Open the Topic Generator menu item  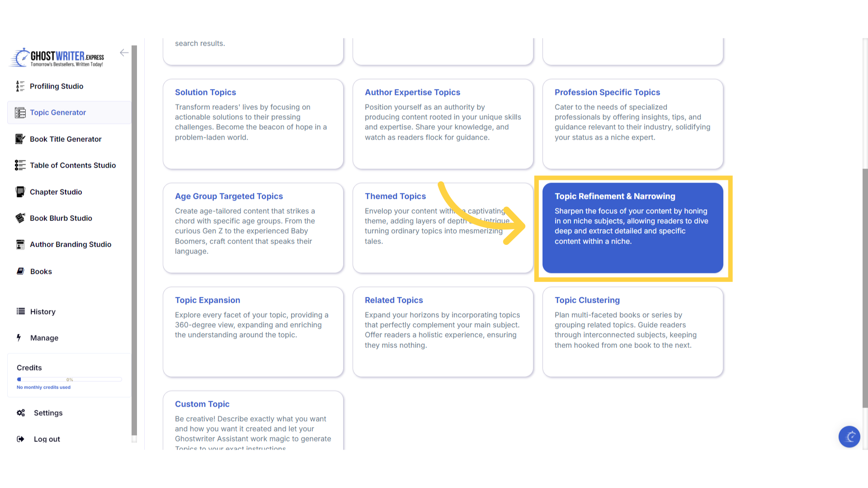[x=58, y=113]
